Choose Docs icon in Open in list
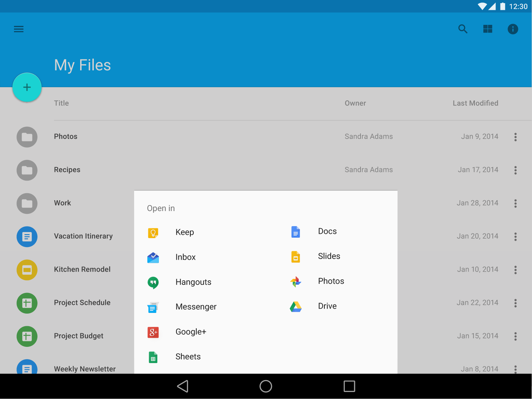The image size is (532, 399). click(296, 232)
